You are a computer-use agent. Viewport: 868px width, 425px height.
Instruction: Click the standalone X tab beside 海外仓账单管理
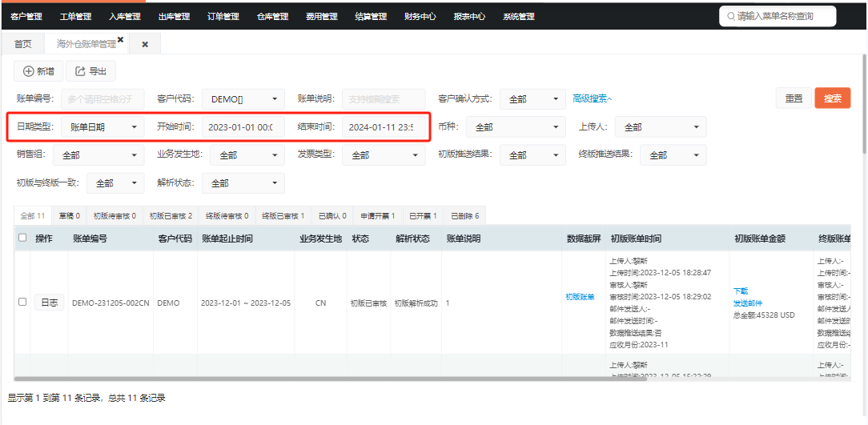[x=145, y=44]
